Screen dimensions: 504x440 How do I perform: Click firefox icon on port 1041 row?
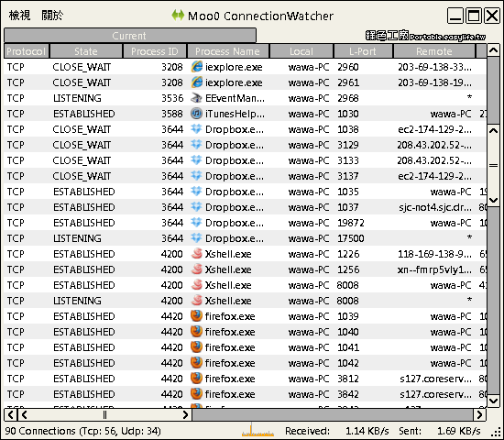(x=196, y=347)
